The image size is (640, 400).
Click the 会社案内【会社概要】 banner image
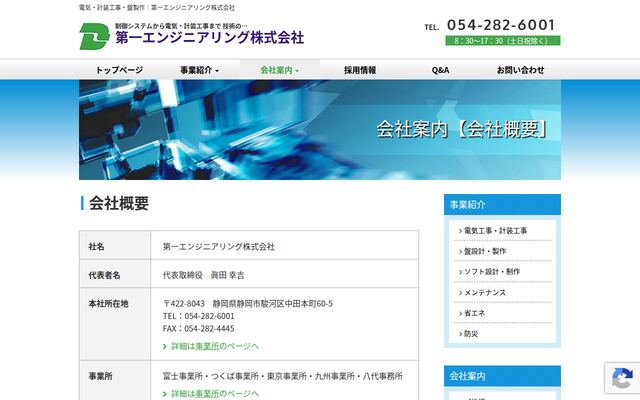pyautogui.click(x=320, y=130)
